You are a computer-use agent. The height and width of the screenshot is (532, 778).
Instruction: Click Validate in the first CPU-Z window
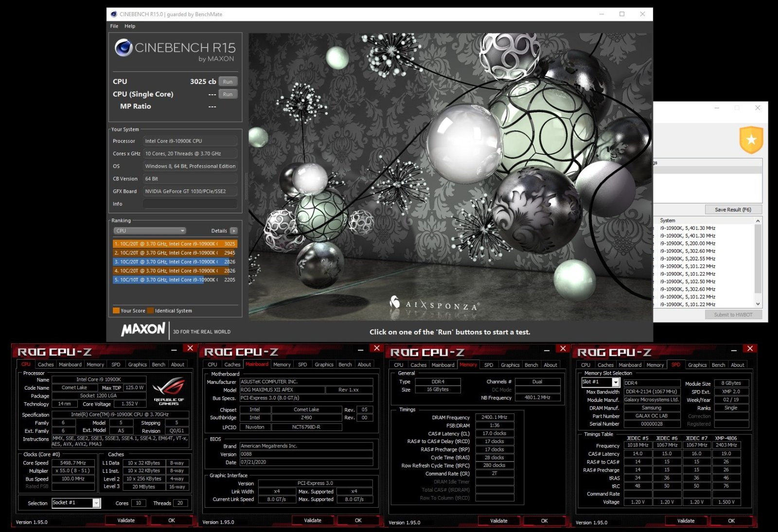(126, 520)
